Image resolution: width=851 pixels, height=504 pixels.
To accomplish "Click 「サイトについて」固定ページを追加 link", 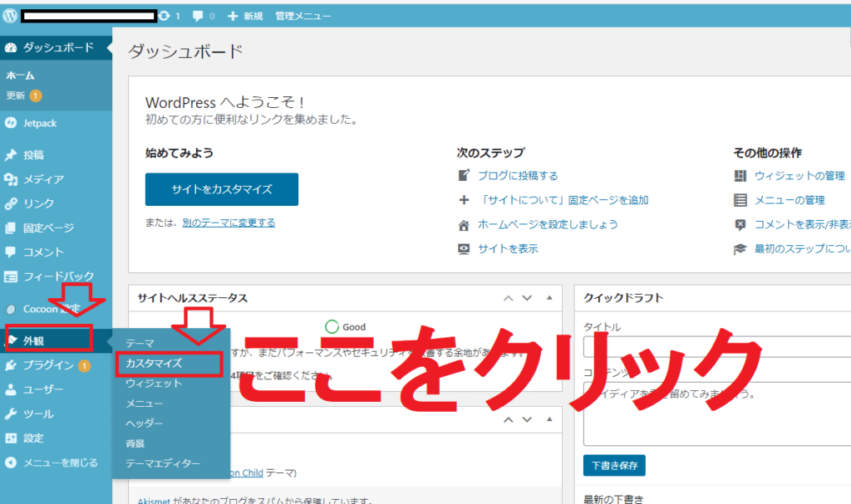I will pyautogui.click(x=563, y=200).
